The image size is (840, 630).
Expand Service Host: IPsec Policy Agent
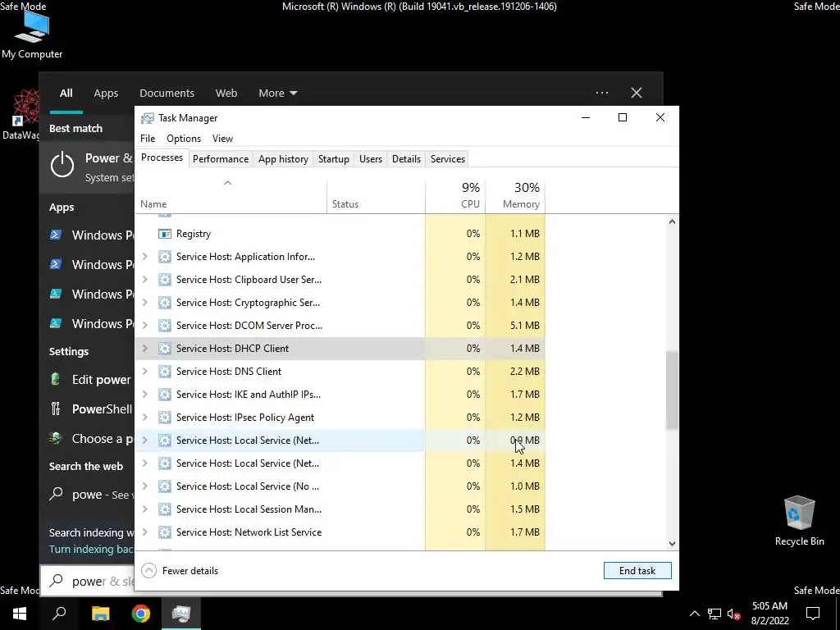point(144,418)
